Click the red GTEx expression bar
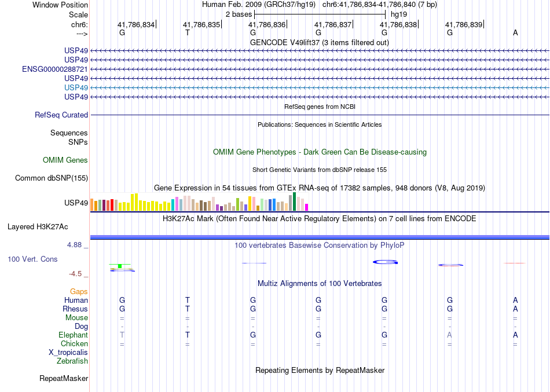Screen dimensions: 550x392 point(112,205)
